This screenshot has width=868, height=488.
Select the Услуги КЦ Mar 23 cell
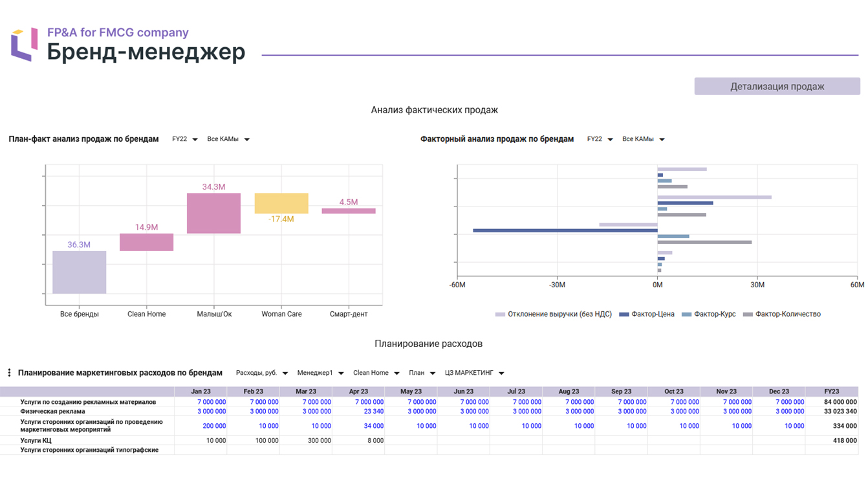click(306, 440)
